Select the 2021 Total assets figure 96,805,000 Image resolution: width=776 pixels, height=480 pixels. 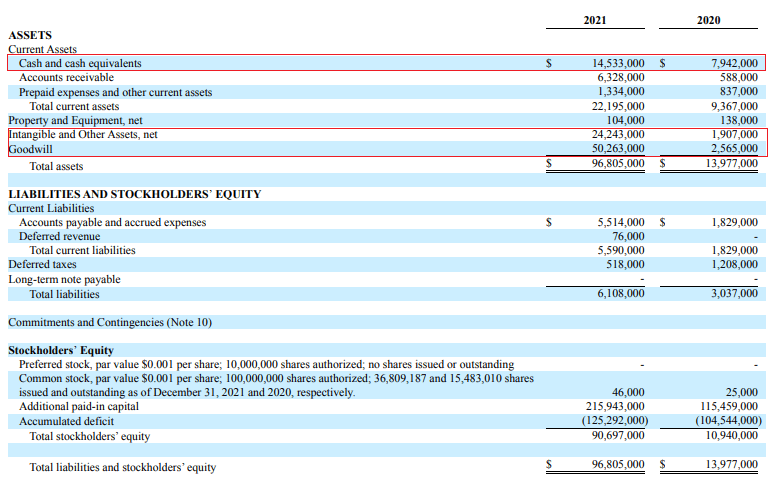coord(618,163)
